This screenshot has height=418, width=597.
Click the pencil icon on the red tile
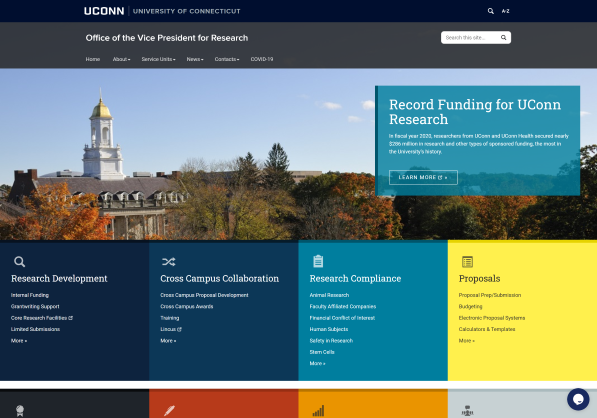(169, 410)
